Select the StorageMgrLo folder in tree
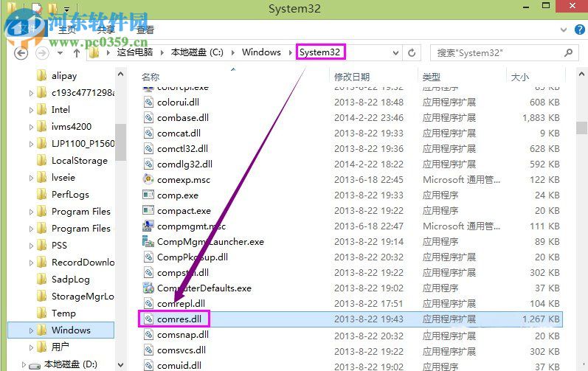 point(83,297)
